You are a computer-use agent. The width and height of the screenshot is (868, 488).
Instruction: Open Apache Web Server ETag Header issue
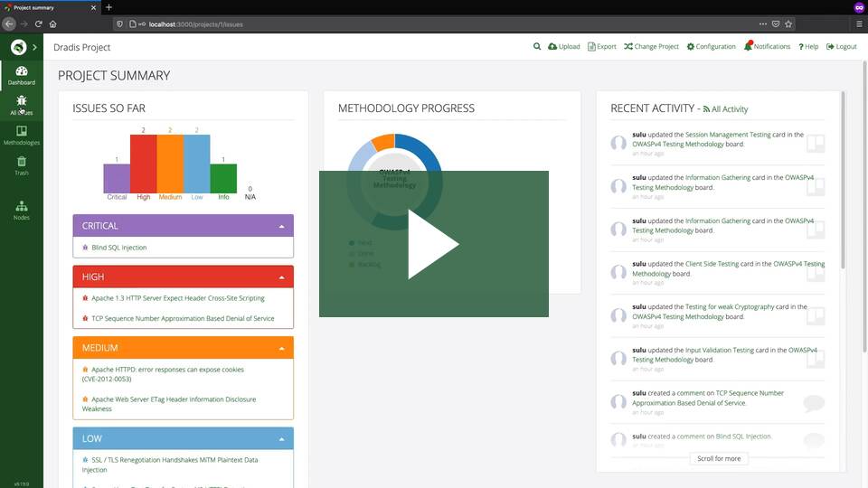tap(169, 404)
